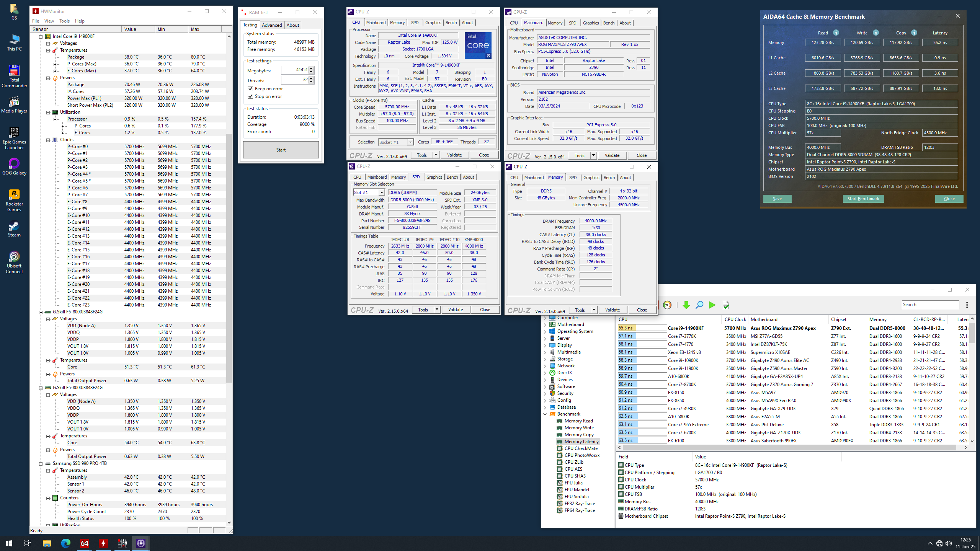
Task: Click Close in AIDA64 Cache & Memory Benchmark
Action: 949,199
